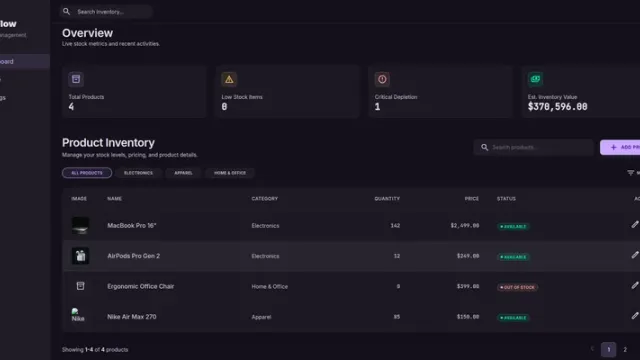Click the Low Stock Items label

(242, 97)
